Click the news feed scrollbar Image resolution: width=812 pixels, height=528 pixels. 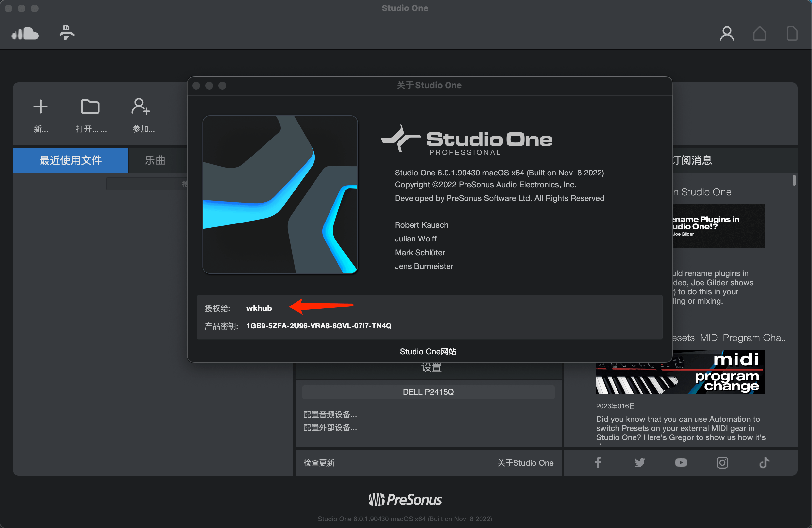(x=794, y=180)
